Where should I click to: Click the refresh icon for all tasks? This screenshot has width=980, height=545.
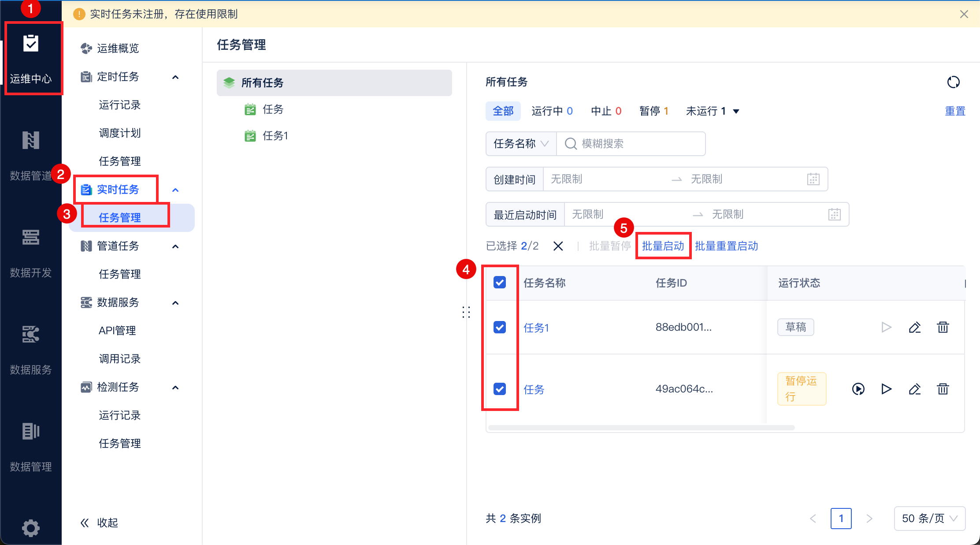[x=953, y=82]
